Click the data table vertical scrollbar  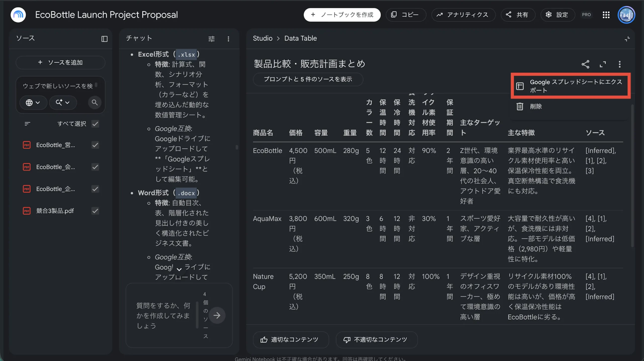pos(632,176)
